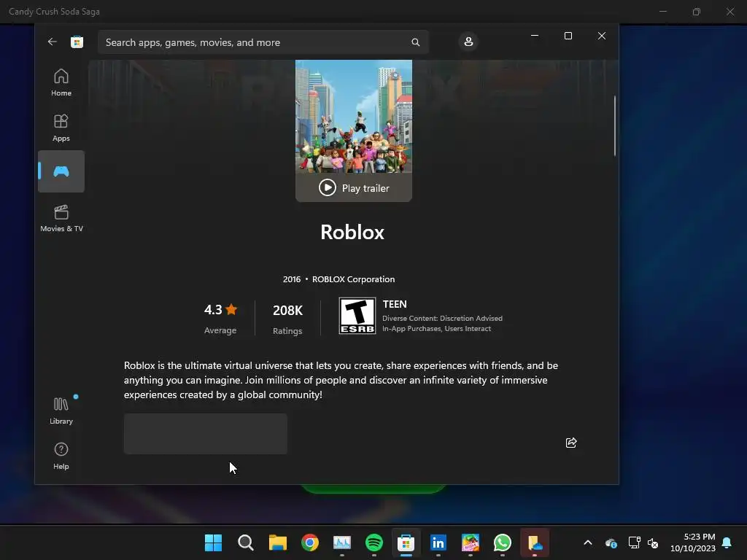Click the Roblox title heading
The height and width of the screenshot is (560, 747).
tap(352, 233)
